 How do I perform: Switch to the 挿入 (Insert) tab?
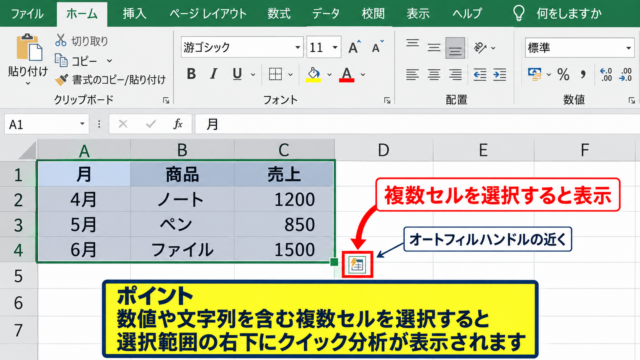coord(134,14)
